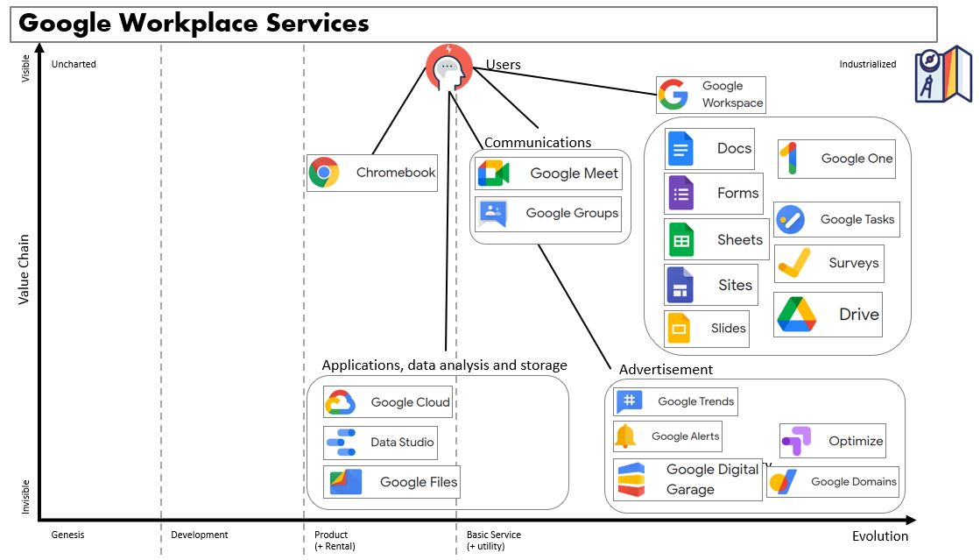
Task: Click the Google Trends hashtag icon
Action: tap(630, 401)
